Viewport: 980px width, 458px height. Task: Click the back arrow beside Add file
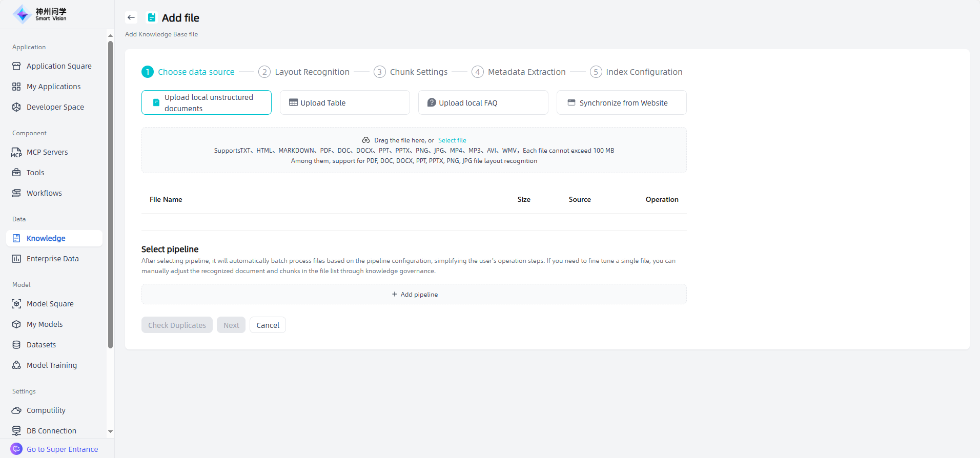click(131, 17)
